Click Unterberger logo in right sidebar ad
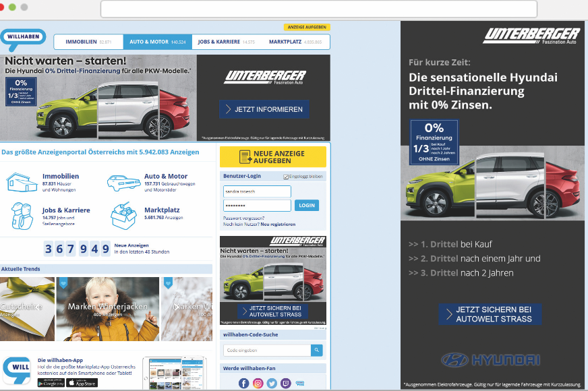This screenshot has width=588, height=391. click(531, 36)
